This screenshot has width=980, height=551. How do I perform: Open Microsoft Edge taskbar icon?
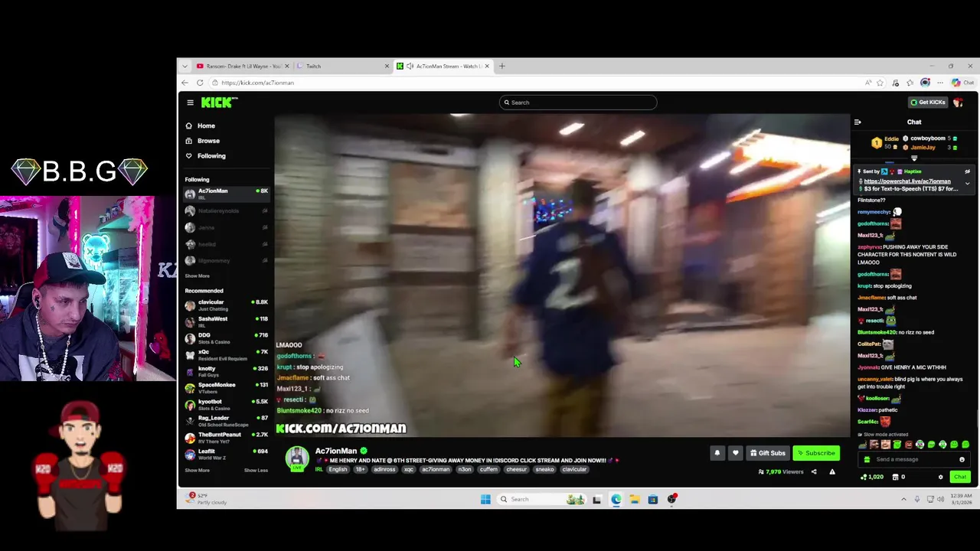(x=616, y=499)
